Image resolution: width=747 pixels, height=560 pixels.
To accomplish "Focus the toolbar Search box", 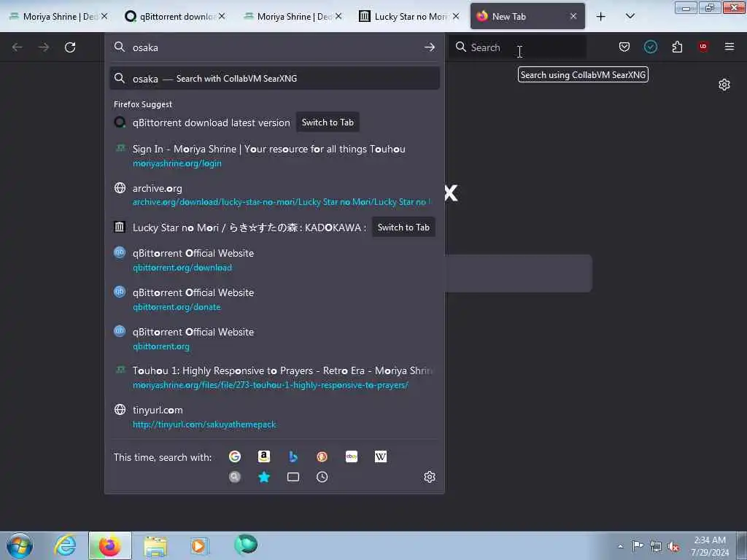I will pyautogui.click(x=517, y=47).
